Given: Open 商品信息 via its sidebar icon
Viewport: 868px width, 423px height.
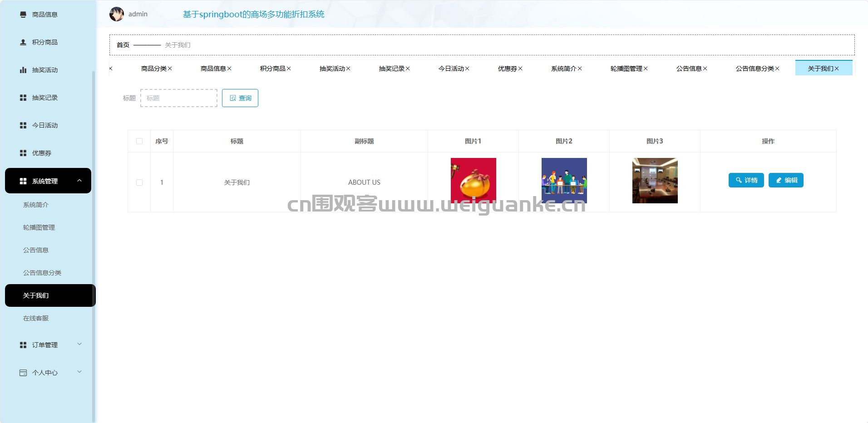Looking at the screenshot, I should point(23,15).
